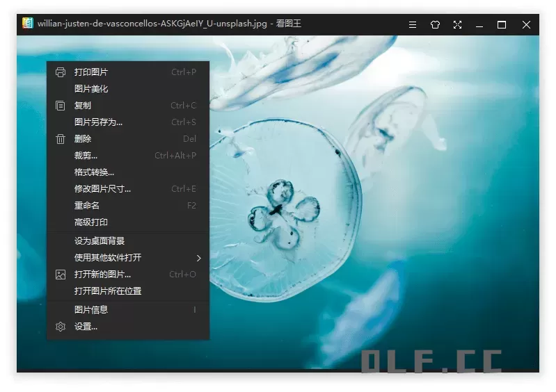Set image as wallpaper via 设为桌面背景

point(100,241)
